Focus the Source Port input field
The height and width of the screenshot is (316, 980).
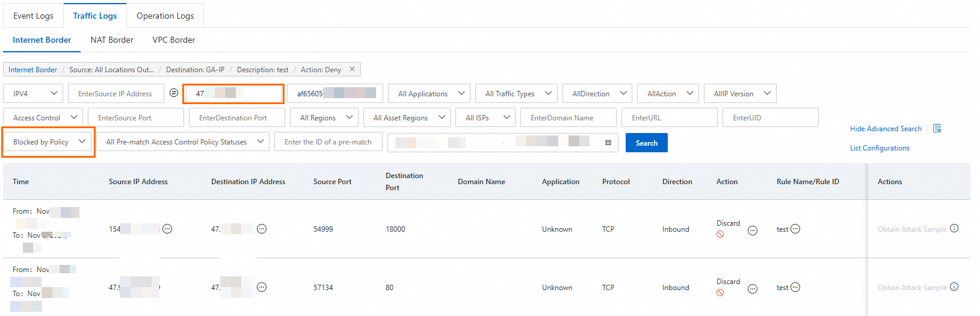[x=136, y=117]
